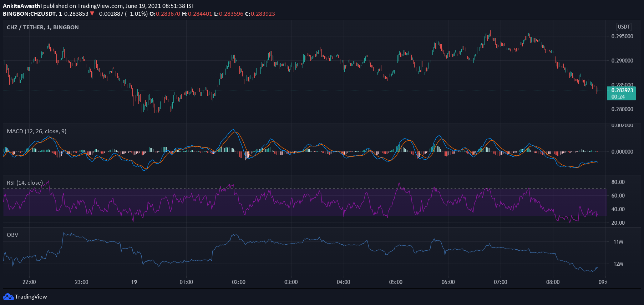
Task: Click the close value C:0.283923
Action: click(x=260, y=14)
